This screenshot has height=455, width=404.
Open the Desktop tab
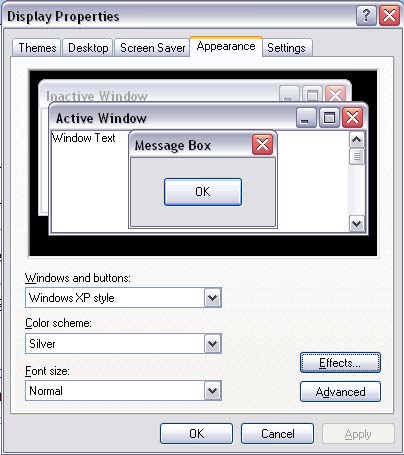88,48
